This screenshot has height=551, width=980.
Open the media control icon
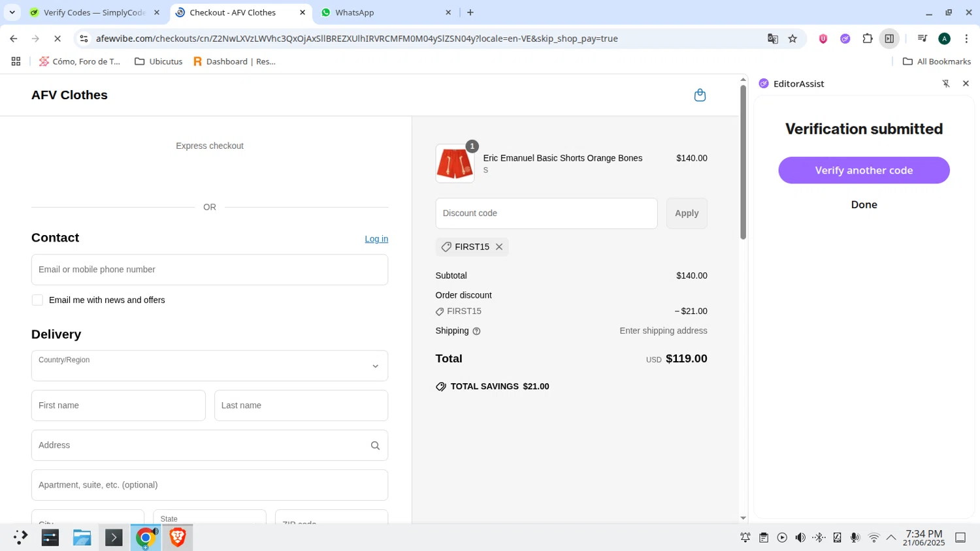point(922,39)
